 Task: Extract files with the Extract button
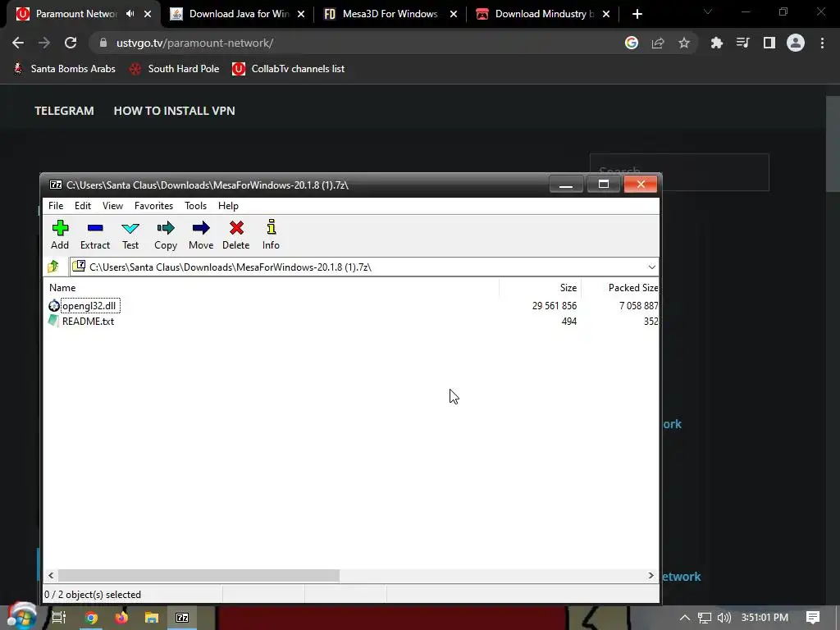[x=95, y=235]
